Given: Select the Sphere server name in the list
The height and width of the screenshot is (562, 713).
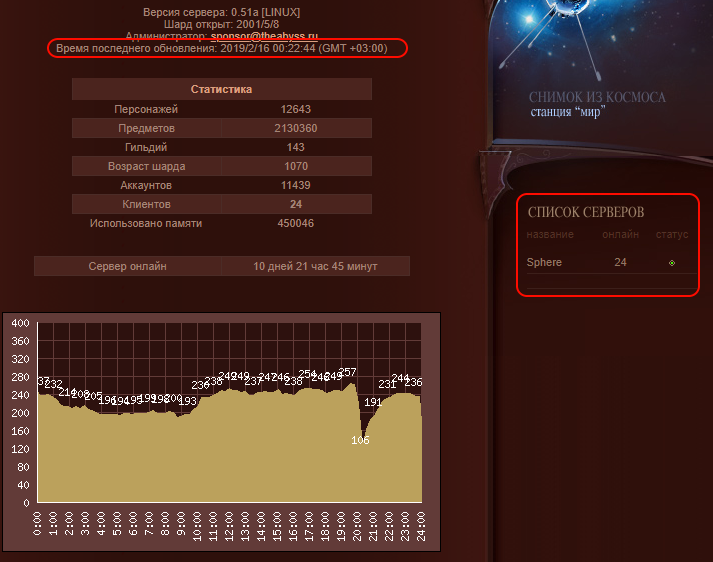Looking at the screenshot, I should tap(544, 262).
